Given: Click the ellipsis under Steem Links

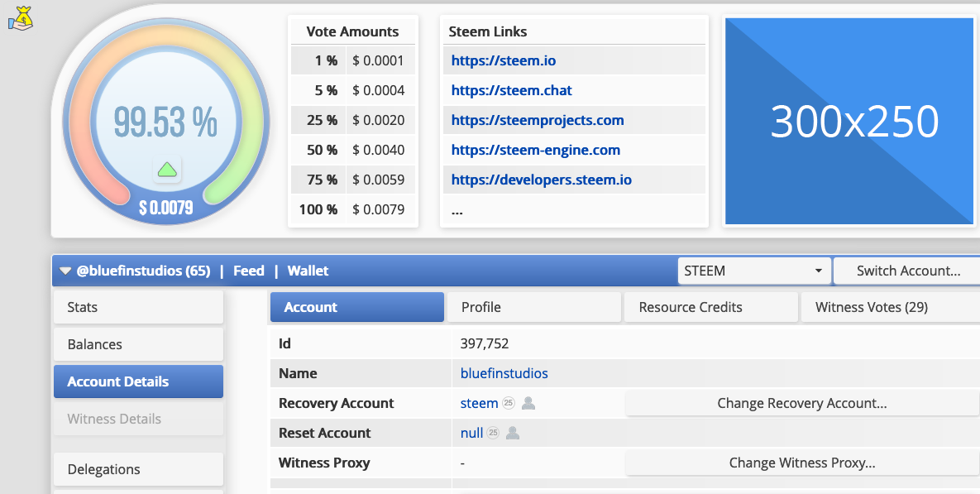Looking at the screenshot, I should click(457, 211).
